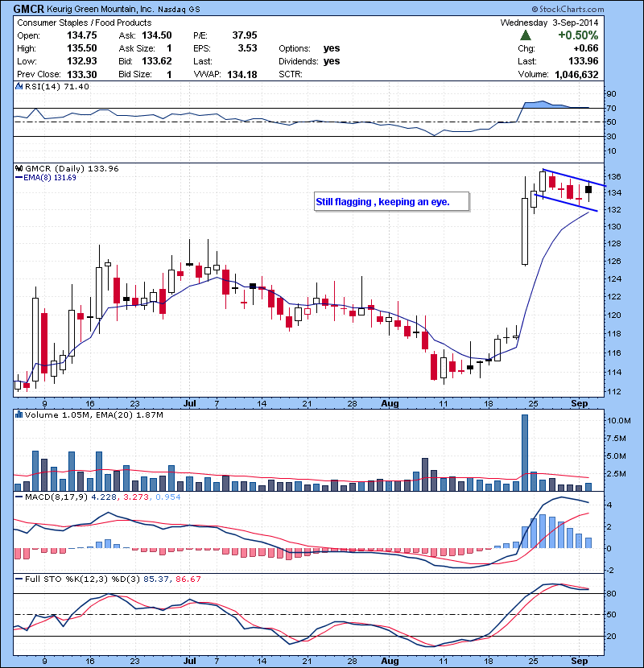Click the Volume 1.05M EMA(20) label
Image resolution: width=644 pixels, height=668 pixels.
[93, 414]
